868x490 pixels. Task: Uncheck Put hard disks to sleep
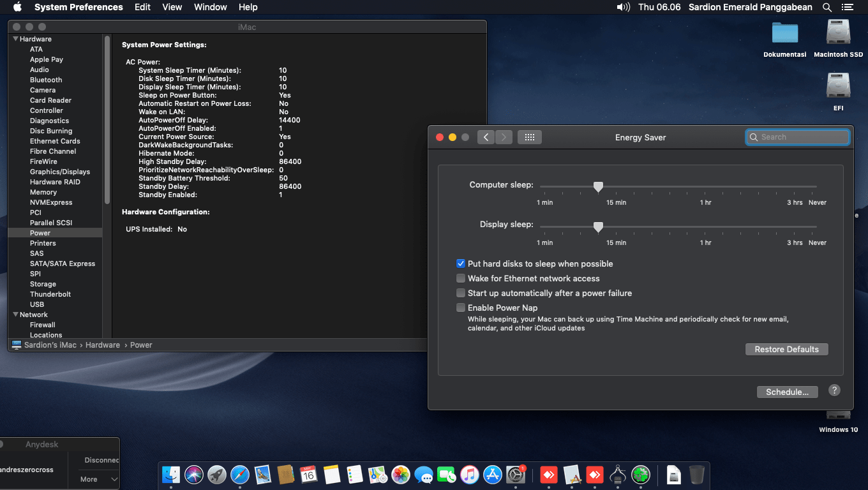pos(461,264)
